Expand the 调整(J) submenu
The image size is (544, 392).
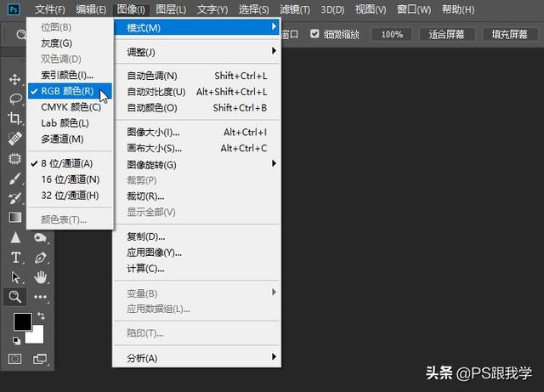pyautogui.click(x=197, y=52)
